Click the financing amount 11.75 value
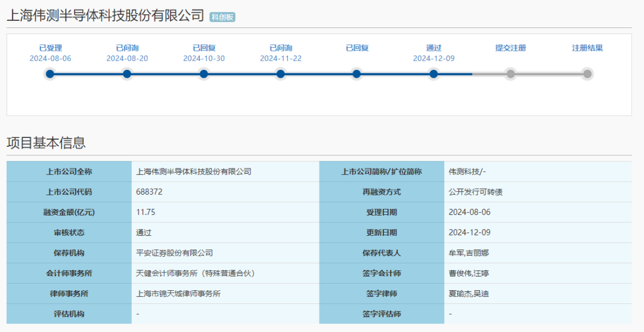The image size is (644, 332). (146, 213)
